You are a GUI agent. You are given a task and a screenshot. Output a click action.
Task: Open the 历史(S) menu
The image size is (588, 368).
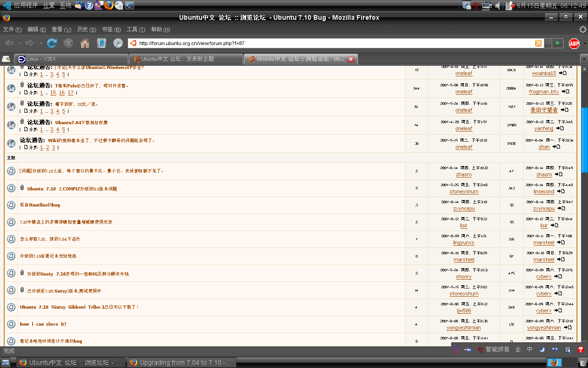click(86, 29)
